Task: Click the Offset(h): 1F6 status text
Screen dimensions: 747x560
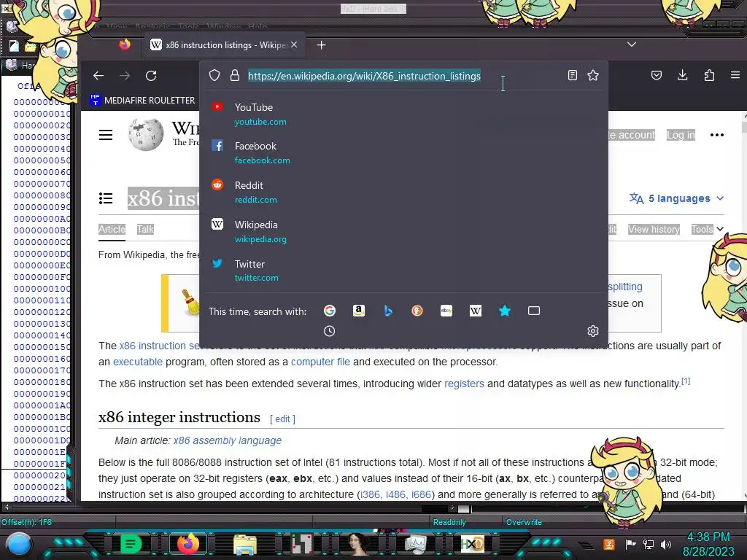Action: pos(27,522)
